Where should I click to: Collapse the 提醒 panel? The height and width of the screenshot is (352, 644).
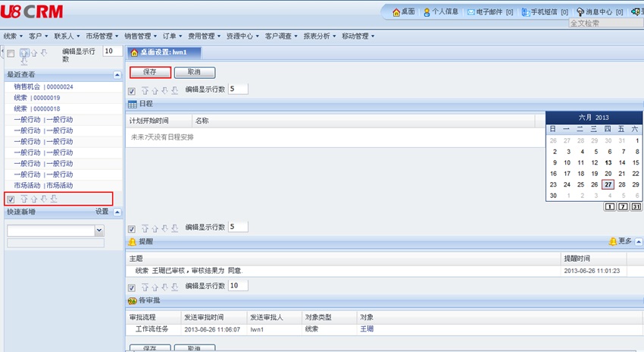(x=639, y=241)
